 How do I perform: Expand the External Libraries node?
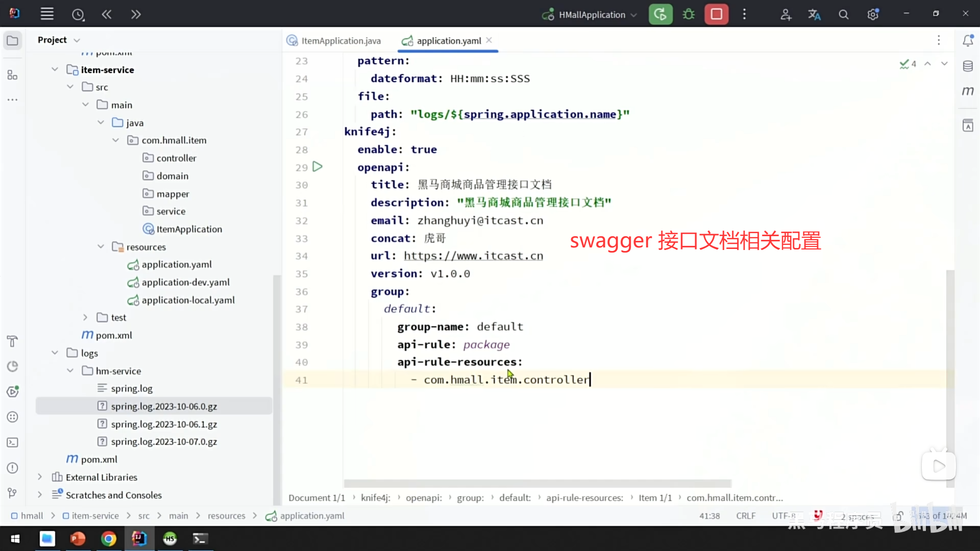pos(40,477)
